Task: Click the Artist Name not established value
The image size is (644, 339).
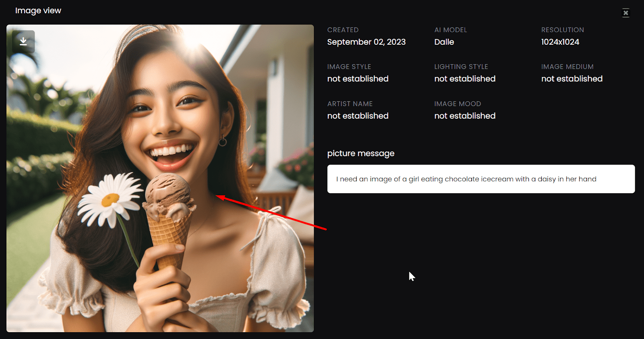Action: [x=357, y=116]
